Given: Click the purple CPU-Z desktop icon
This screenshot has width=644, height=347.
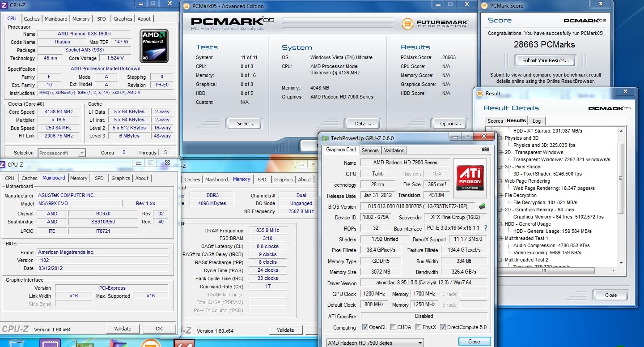Looking at the screenshot, I should (50, 343).
